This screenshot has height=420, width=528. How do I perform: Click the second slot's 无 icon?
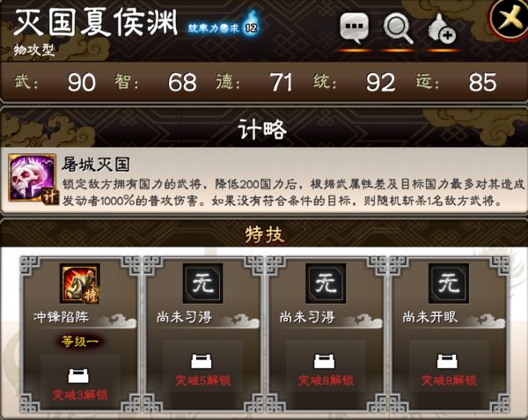(x=202, y=284)
